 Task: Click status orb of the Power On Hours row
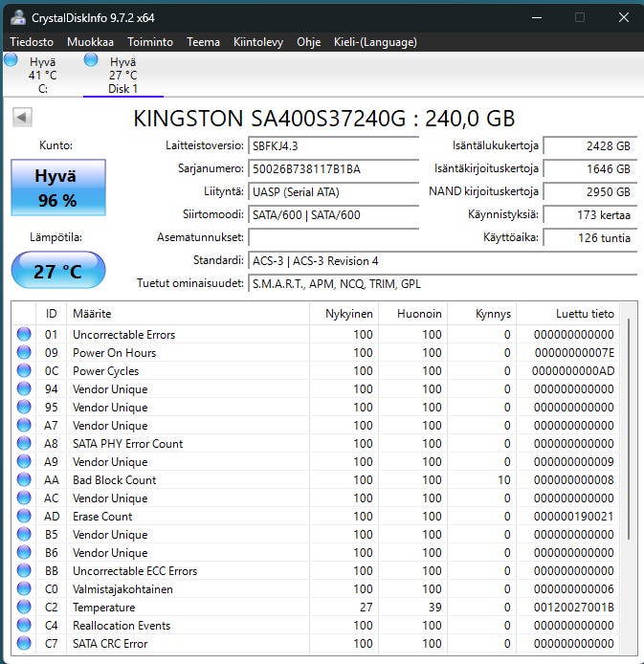(x=24, y=352)
